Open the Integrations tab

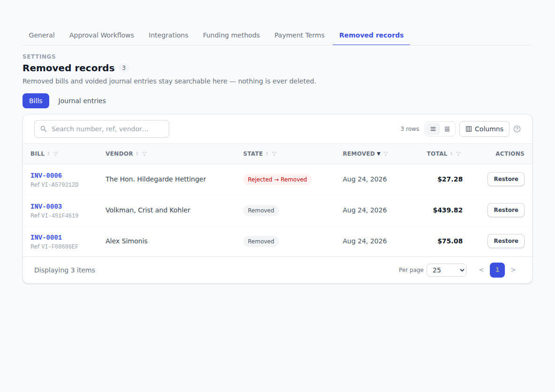pyautogui.click(x=168, y=35)
